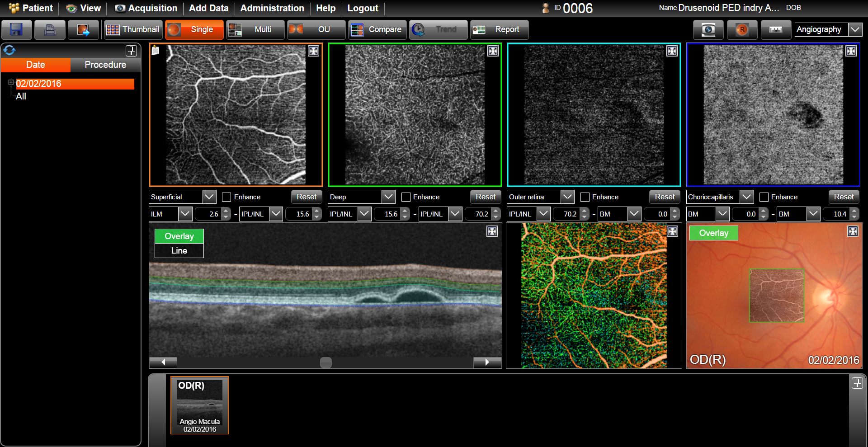The height and width of the screenshot is (447, 868).
Task: Click the printer icon in toolbar
Action: [50, 30]
